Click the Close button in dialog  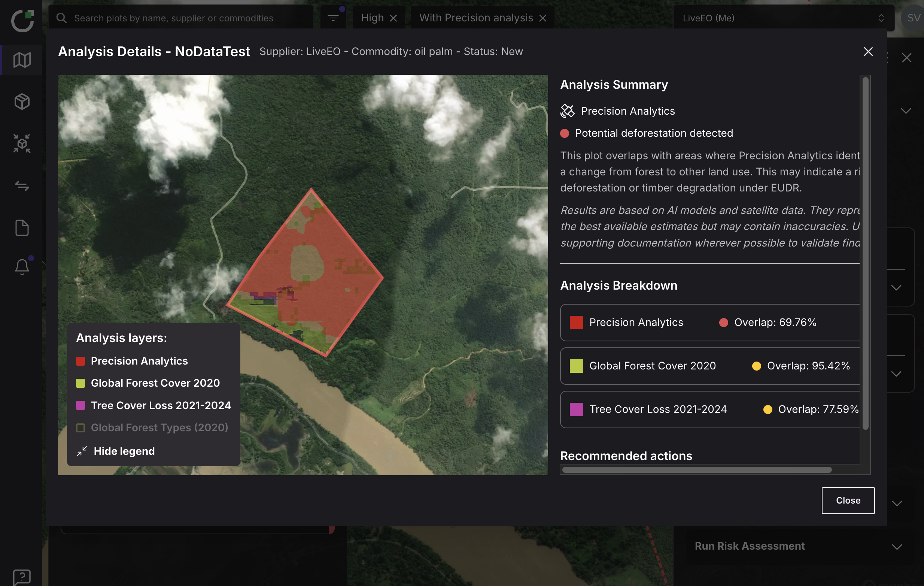click(848, 500)
